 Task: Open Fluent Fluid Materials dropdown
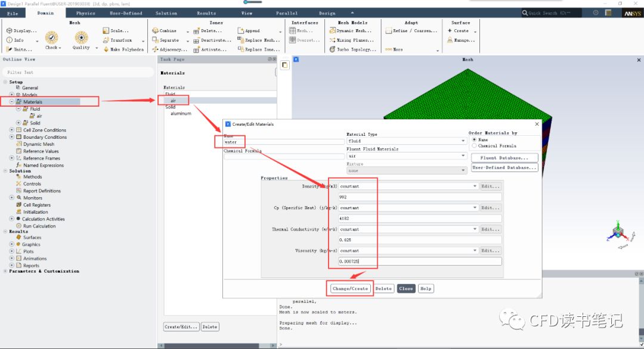click(407, 156)
